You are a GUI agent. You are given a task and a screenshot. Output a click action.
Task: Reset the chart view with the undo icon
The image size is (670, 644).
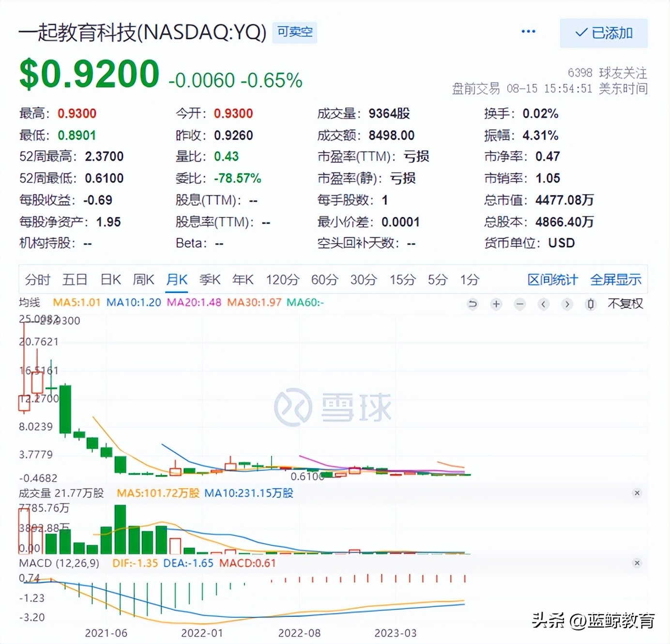pyautogui.click(x=472, y=304)
